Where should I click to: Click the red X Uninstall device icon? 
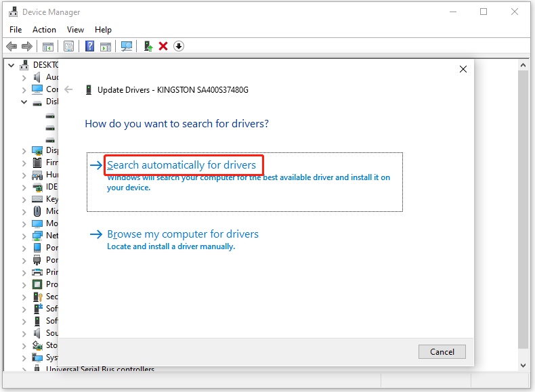[163, 46]
